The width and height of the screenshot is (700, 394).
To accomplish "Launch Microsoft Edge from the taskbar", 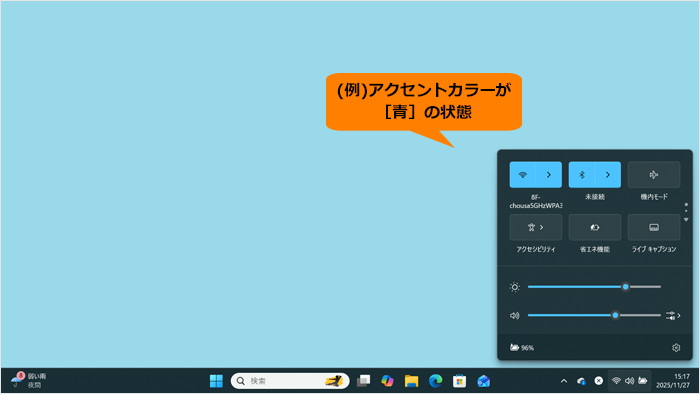I will click(436, 381).
